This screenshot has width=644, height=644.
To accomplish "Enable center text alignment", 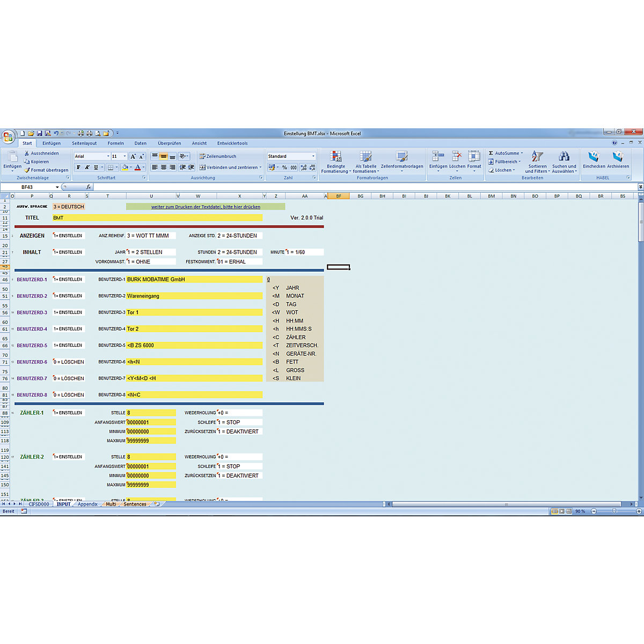I will coord(164,167).
